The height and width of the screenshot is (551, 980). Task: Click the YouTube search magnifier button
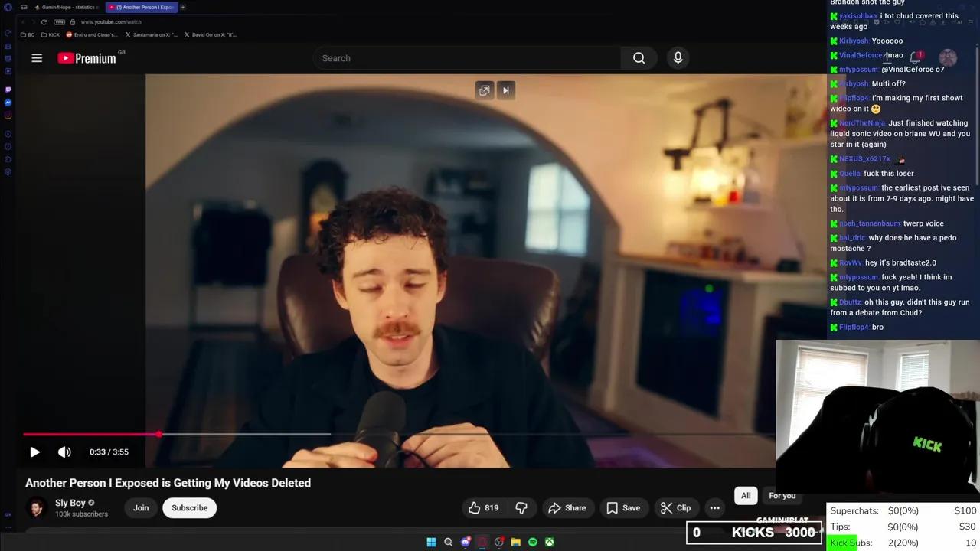point(639,58)
